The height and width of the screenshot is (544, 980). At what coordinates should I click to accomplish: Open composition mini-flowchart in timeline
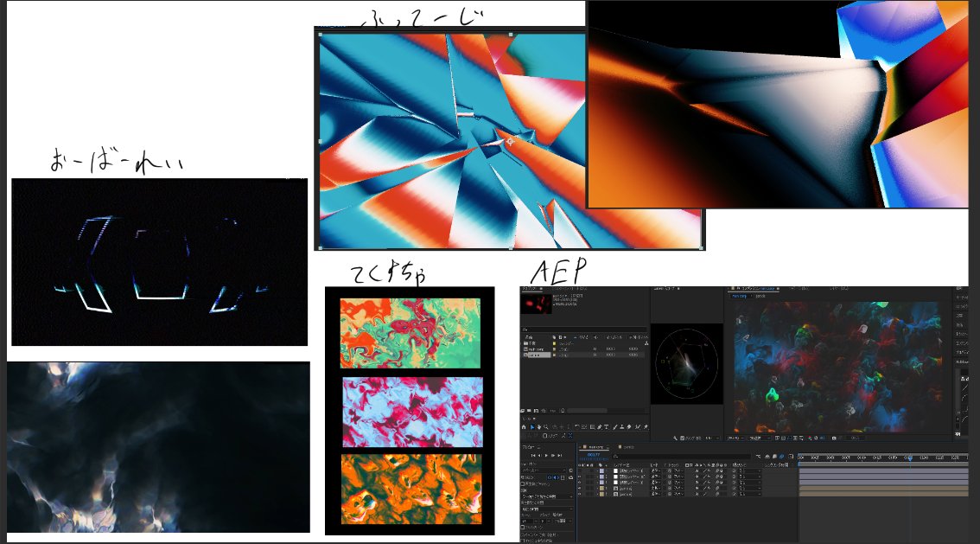[x=758, y=457]
